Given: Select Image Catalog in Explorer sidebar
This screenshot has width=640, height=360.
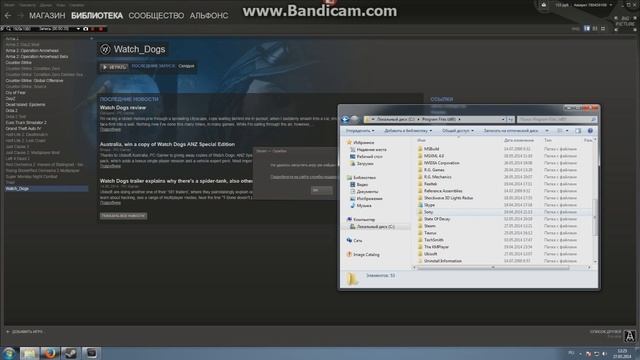Looking at the screenshot, I should [x=363, y=255].
